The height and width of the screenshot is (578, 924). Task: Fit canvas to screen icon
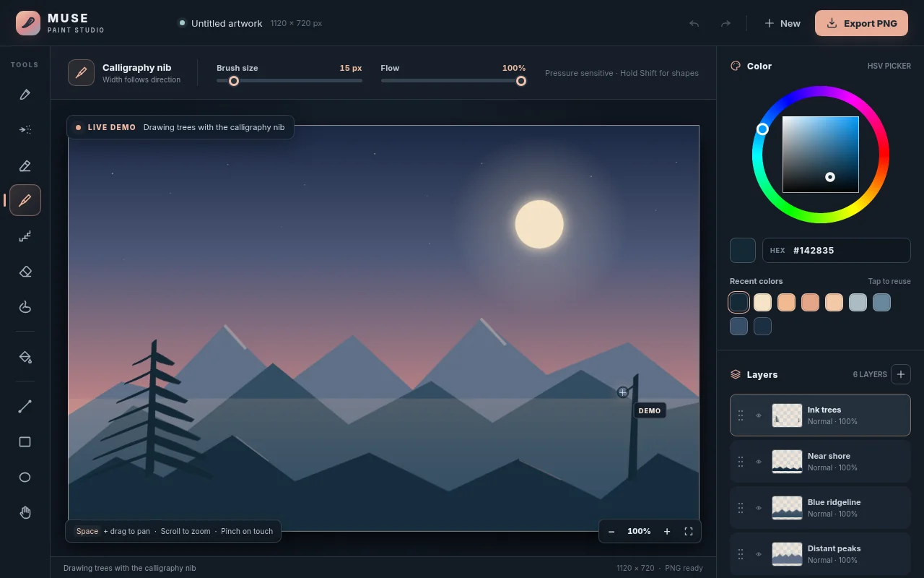[689, 531]
